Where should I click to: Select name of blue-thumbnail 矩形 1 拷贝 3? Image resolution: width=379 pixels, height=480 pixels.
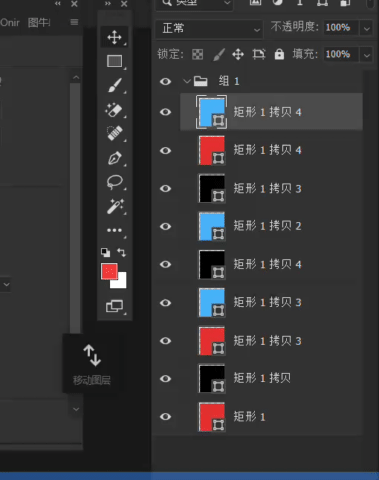tap(267, 302)
